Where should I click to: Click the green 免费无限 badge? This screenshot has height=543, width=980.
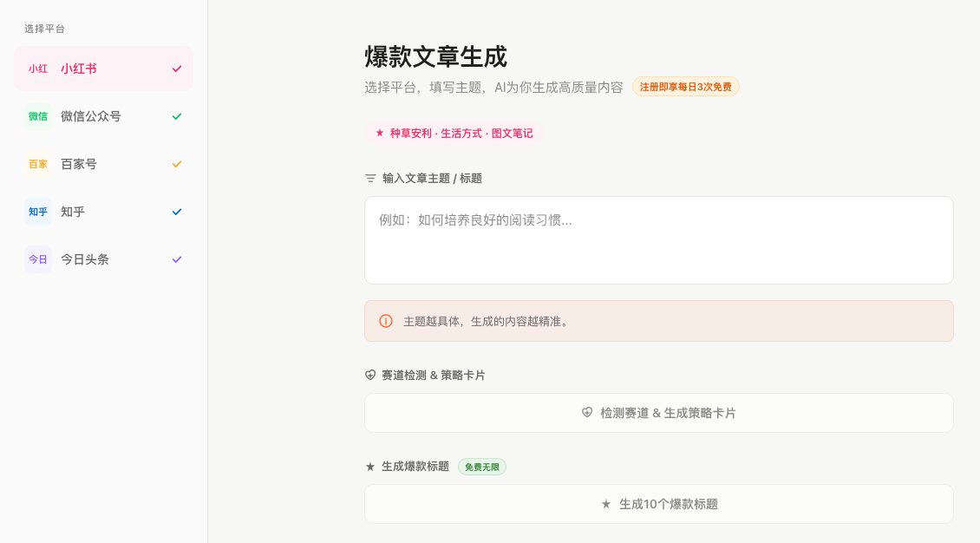click(482, 467)
